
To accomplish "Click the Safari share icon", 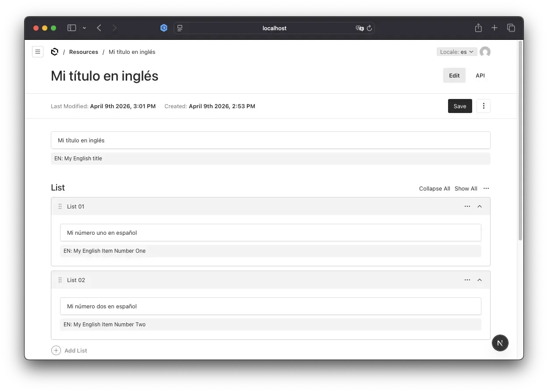I will tap(478, 28).
